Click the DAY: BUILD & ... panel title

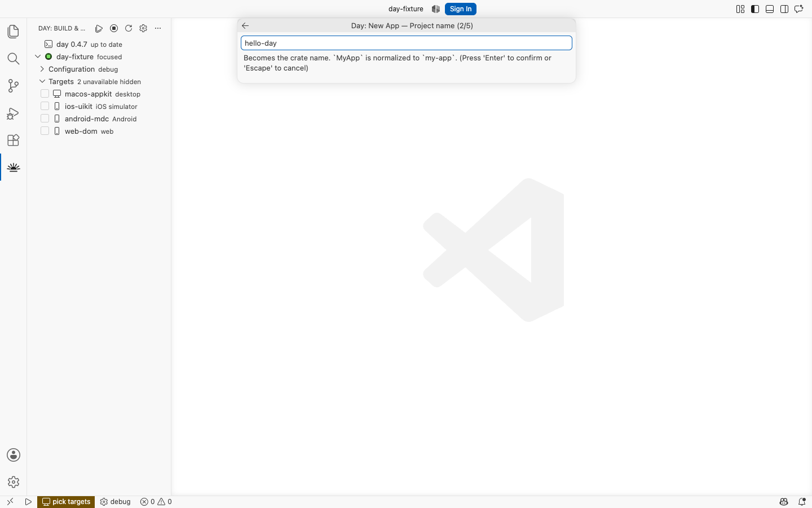tap(62, 28)
